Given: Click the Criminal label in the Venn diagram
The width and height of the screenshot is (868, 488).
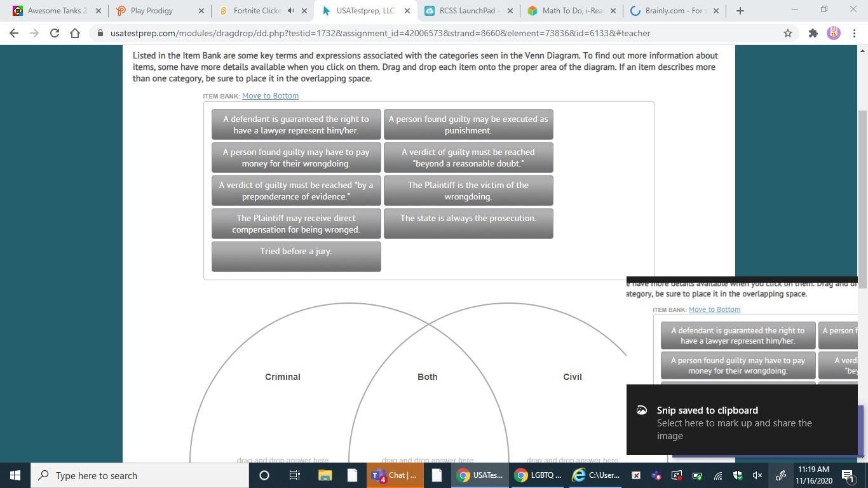Looking at the screenshot, I should [x=283, y=377].
